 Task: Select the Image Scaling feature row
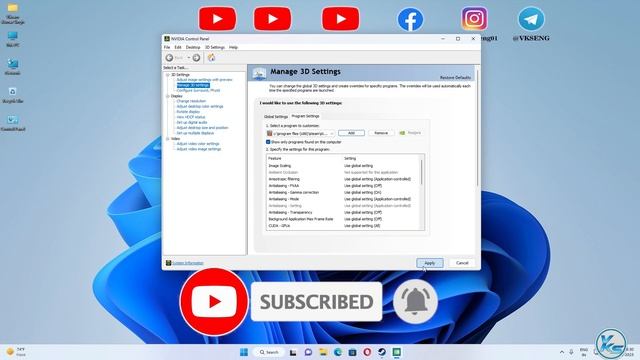coord(343,166)
